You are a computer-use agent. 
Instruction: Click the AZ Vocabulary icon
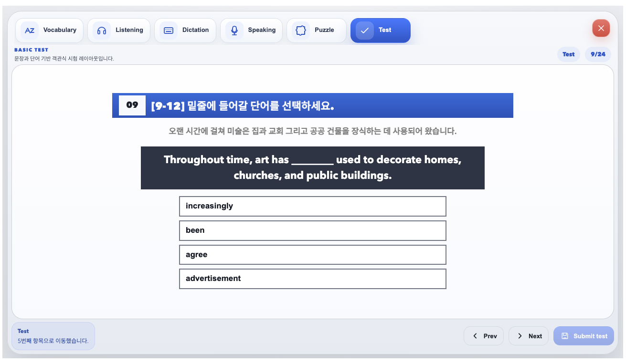30,31
